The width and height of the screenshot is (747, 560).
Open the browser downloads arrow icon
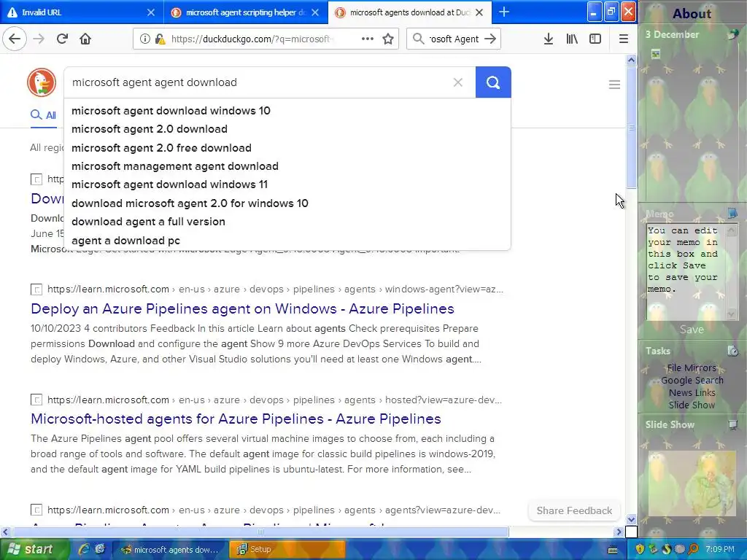549,39
